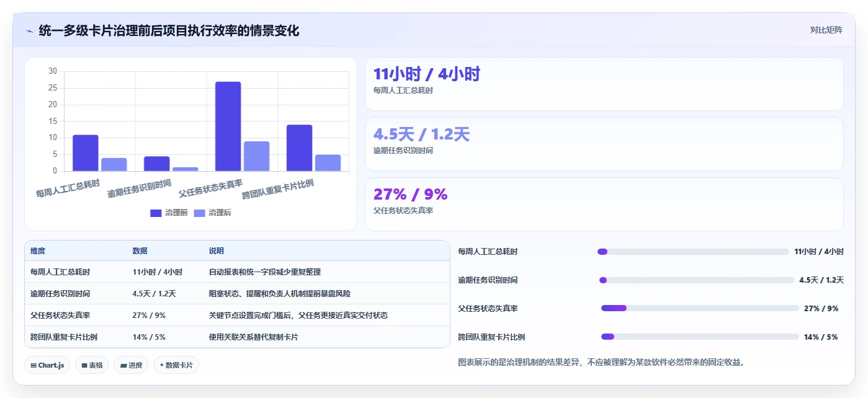Select table cell 父任务状态失真率
Image resolution: width=868 pixels, height=398 pixels.
coord(60,316)
